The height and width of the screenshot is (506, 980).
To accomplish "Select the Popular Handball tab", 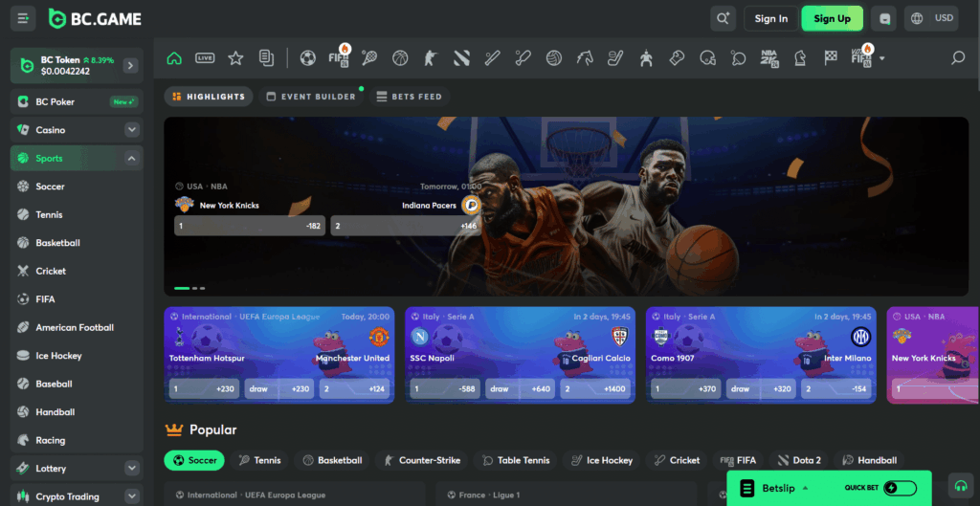I will coord(869,460).
